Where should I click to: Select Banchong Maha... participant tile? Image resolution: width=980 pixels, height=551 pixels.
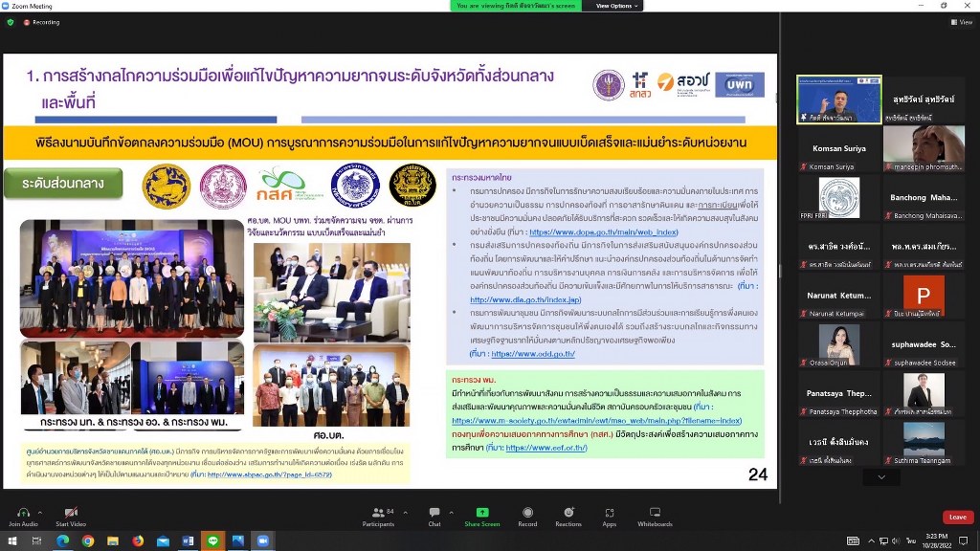click(x=924, y=197)
